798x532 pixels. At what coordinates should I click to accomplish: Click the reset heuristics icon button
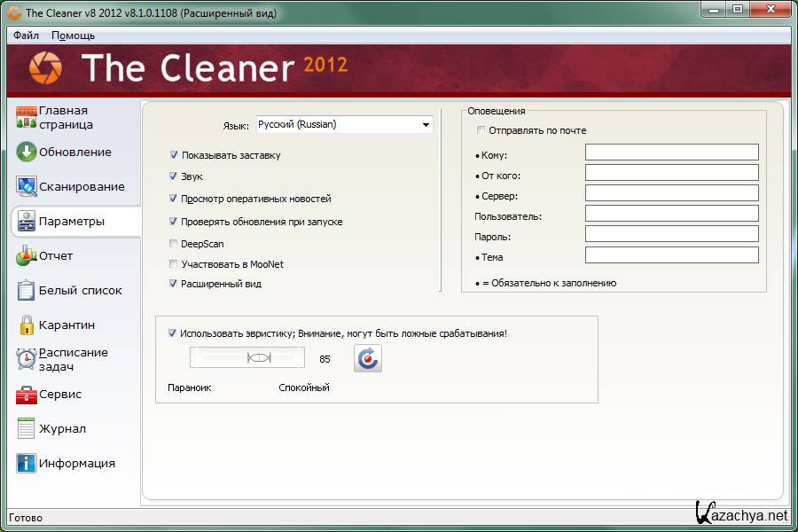click(x=368, y=358)
